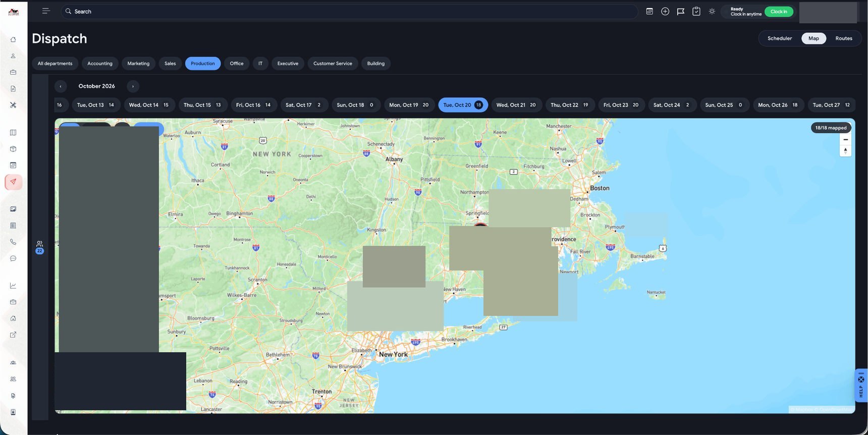The width and height of the screenshot is (868, 435).
Task: Collapse the sidebar with the hamburger menu icon
Action: pyautogui.click(x=46, y=11)
